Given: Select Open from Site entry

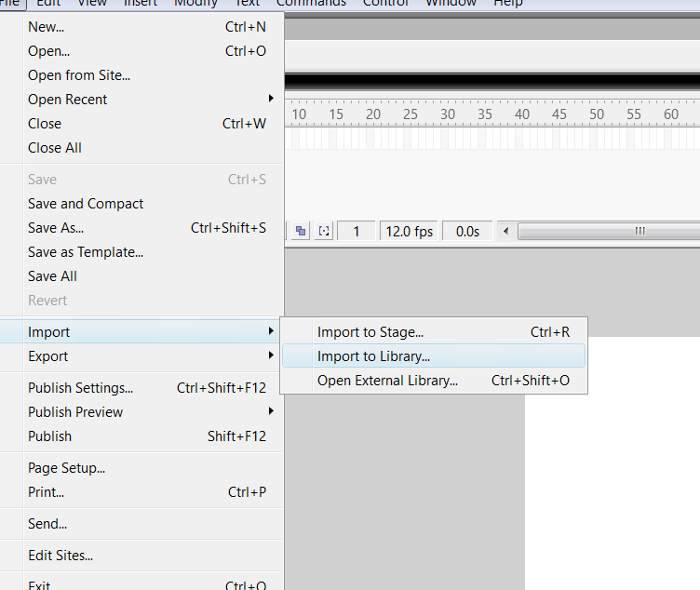Looking at the screenshot, I should click(79, 75).
